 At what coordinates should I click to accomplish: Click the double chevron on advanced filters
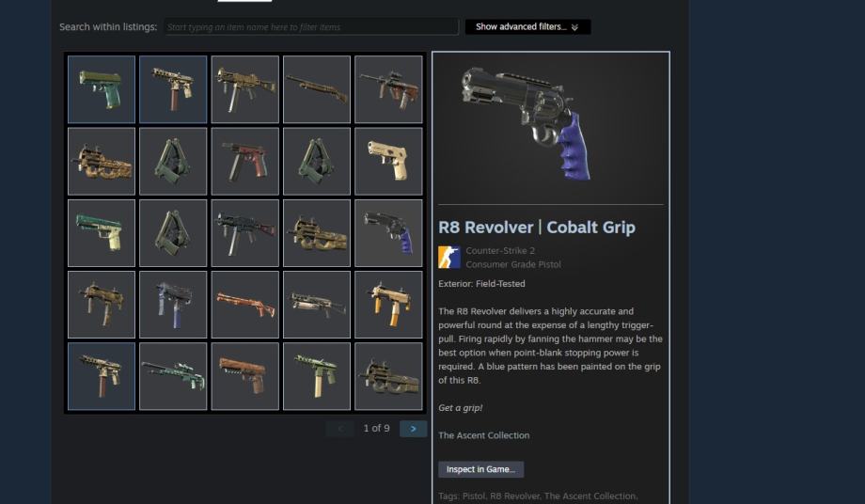pyautogui.click(x=574, y=27)
